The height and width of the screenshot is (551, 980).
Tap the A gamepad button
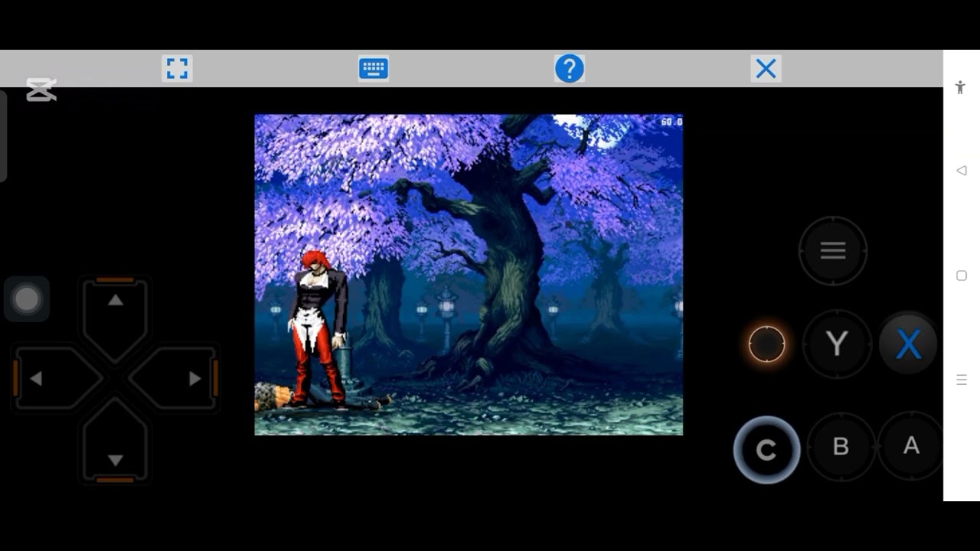pos(911,445)
